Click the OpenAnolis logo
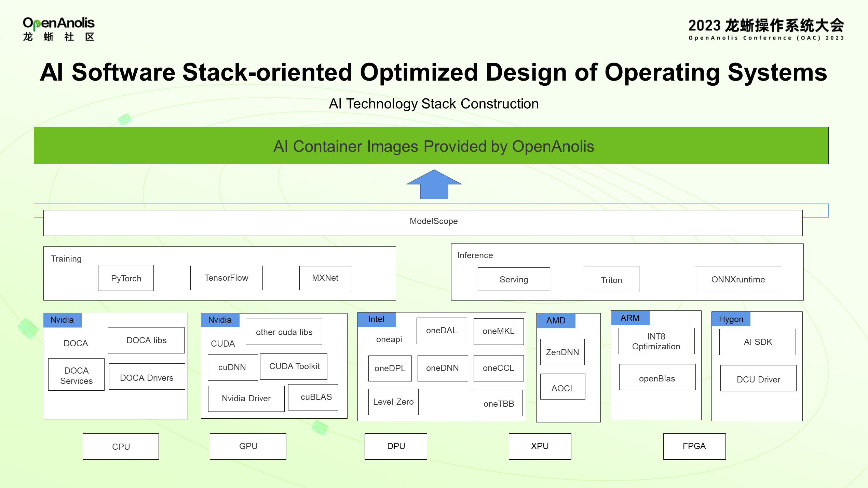The width and height of the screenshot is (868, 488). coord(58,29)
